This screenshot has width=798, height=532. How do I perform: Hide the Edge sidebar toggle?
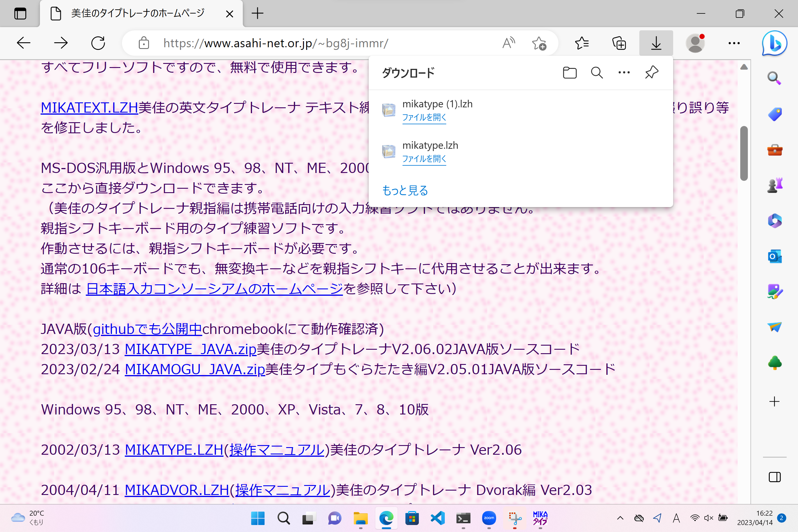(774, 477)
